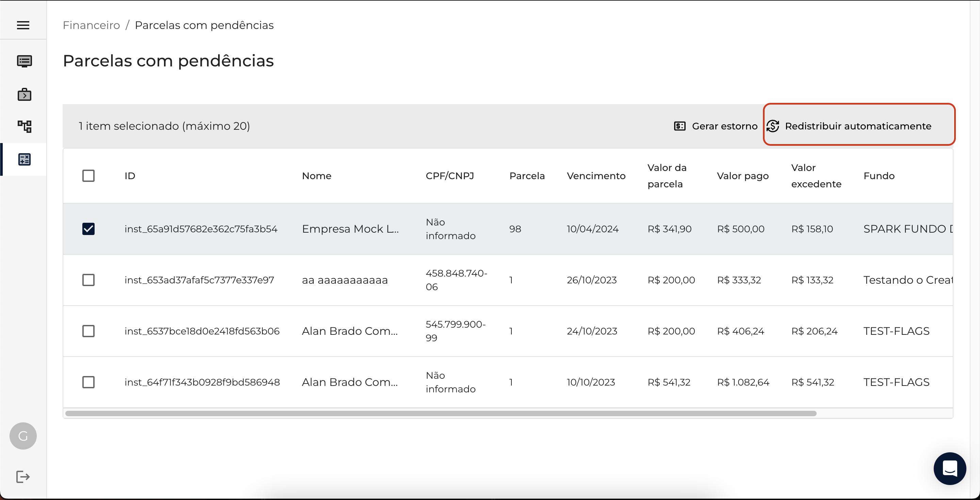Screen dimensions: 980x500
Task: Click Gerar estorno button
Action: [x=715, y=126]
